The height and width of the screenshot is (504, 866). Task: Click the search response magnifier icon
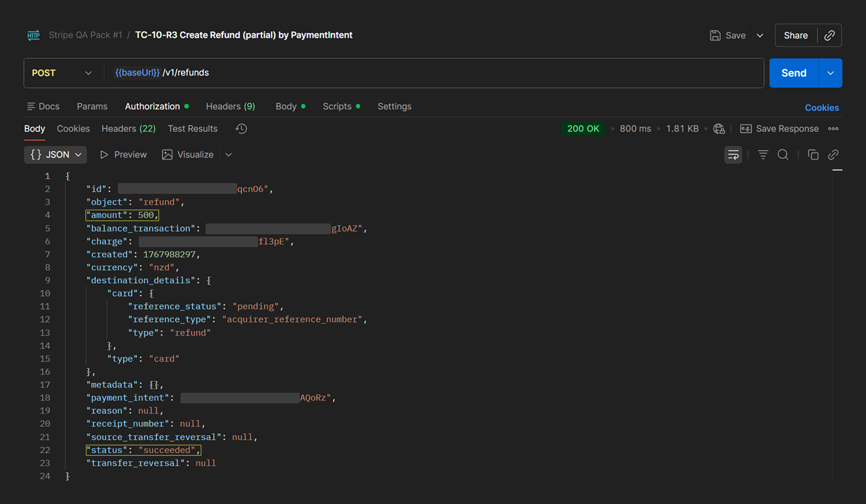(x=783, y=154)
